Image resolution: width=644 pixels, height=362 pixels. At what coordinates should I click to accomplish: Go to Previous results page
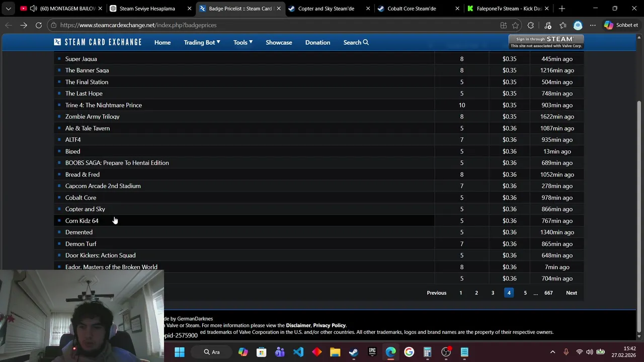(437, 293)
